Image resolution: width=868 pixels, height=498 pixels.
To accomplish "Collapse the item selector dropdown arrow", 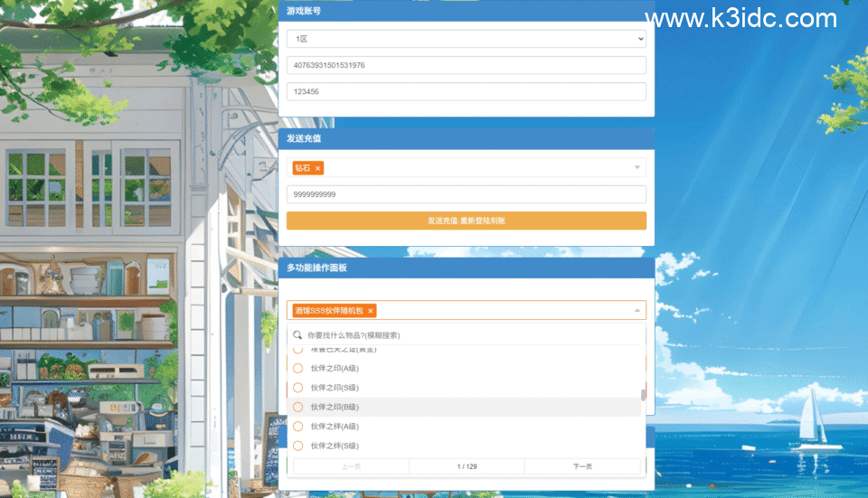I will coord(637,310).
